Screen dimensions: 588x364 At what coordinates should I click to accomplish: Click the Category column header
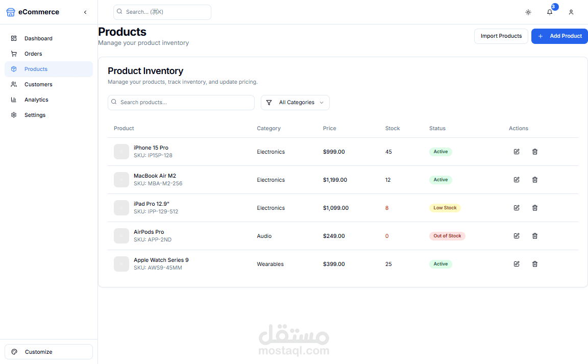tap(268, 128)
